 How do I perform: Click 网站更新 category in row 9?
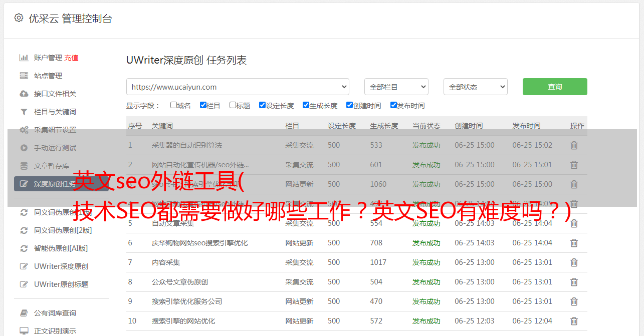pyautogui.click(x=299, y=301)
